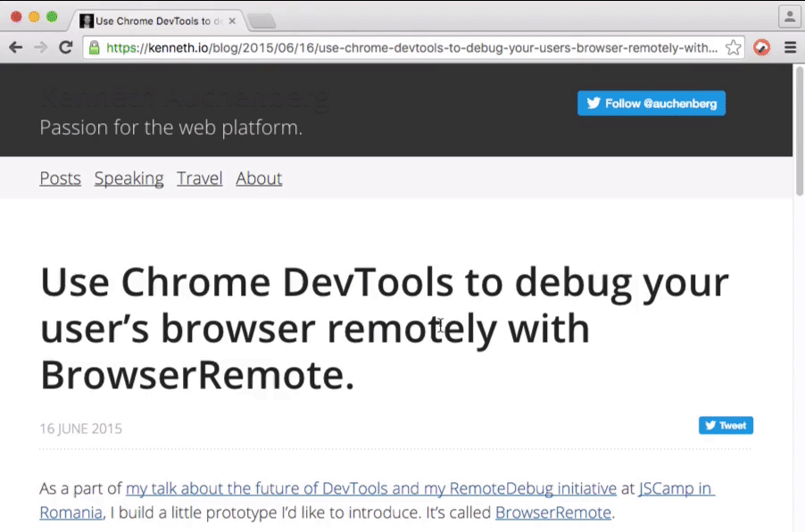This screenshot has width=805, height=532.
Task: Open the BrowserRemote link
Action: click(x=553, y=512)
